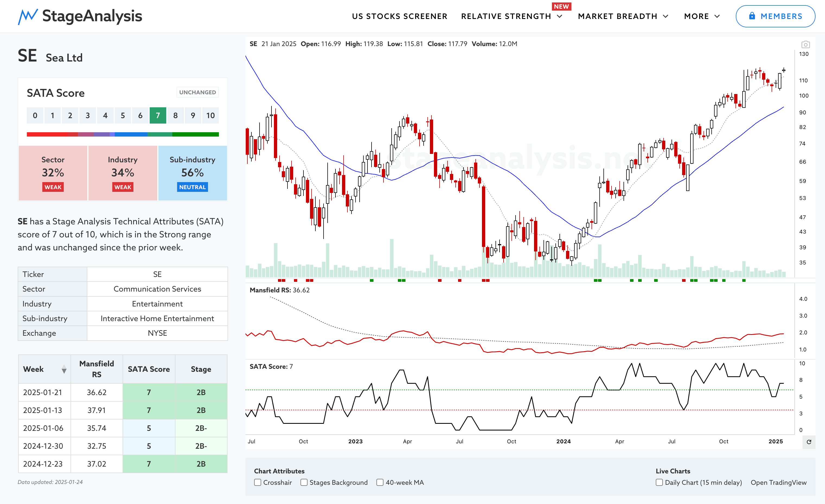This screenshot has height=504, width=825.
Task: Open US Stocks Screener menu item
Action: click(399, 16)
